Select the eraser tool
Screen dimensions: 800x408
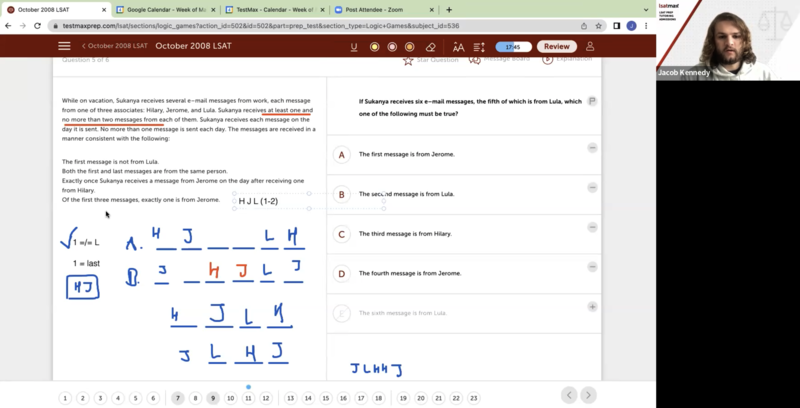point(430,46)
